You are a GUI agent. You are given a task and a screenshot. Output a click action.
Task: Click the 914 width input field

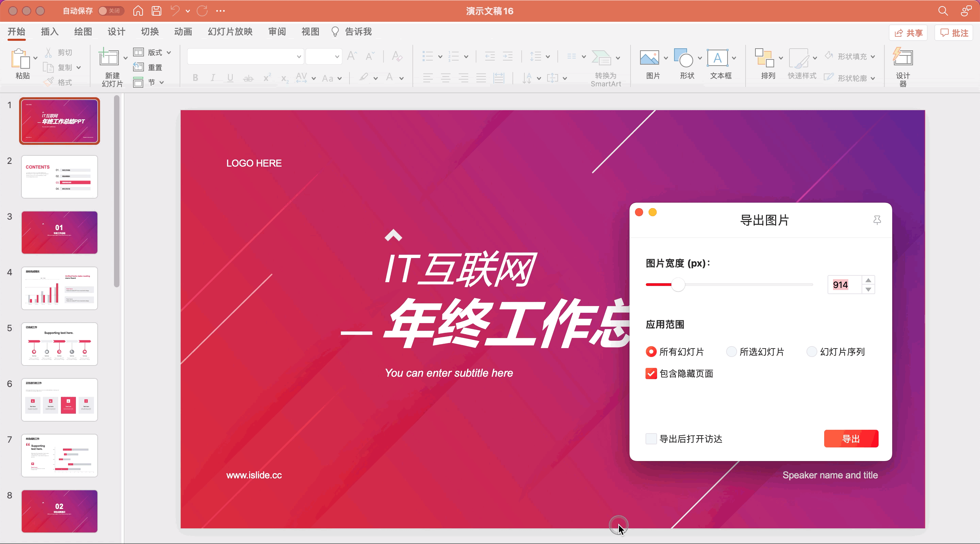point(845,285)
